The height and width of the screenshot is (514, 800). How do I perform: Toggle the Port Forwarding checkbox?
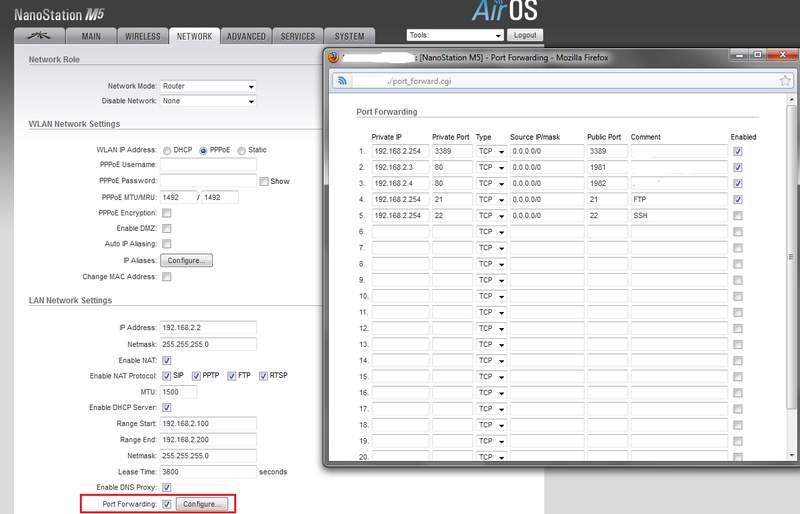pyautogui.click(x=167, y=504)
